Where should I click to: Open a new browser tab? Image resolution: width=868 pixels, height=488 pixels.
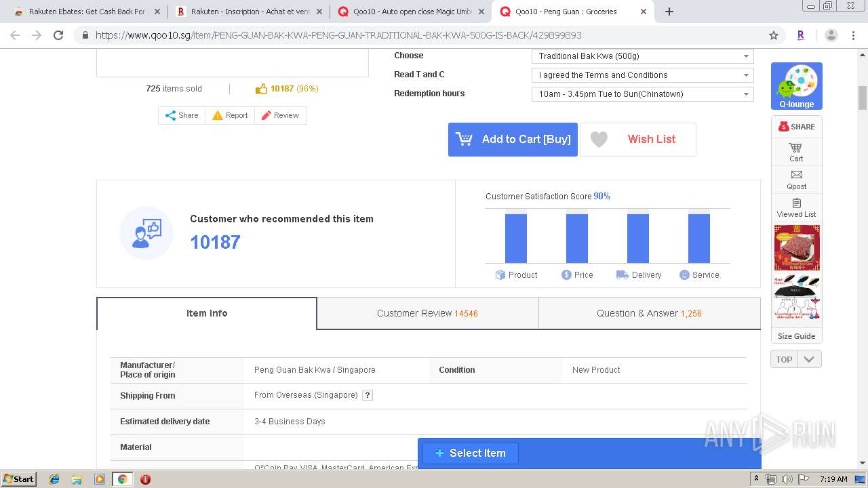point(669,12)
